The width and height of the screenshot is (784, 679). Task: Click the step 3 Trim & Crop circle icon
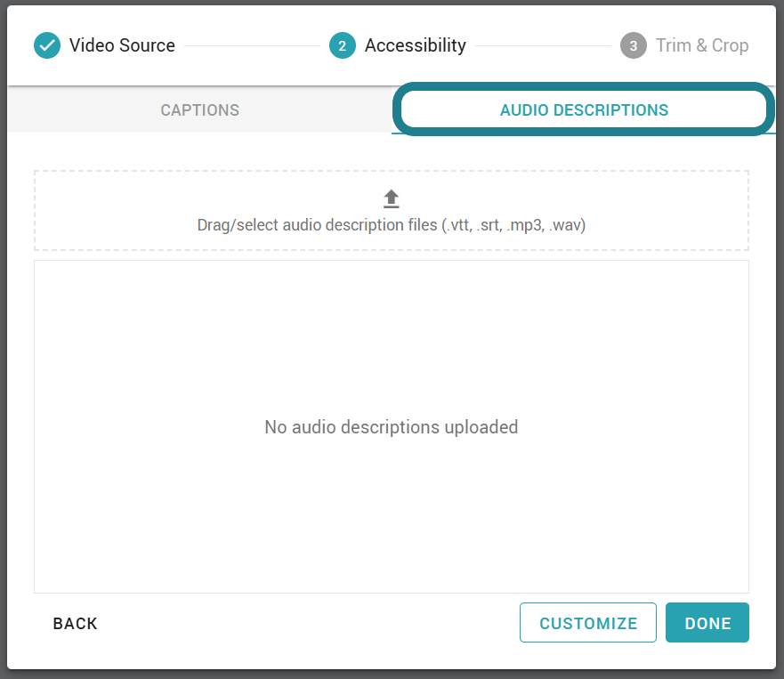[x=634, y=45]
